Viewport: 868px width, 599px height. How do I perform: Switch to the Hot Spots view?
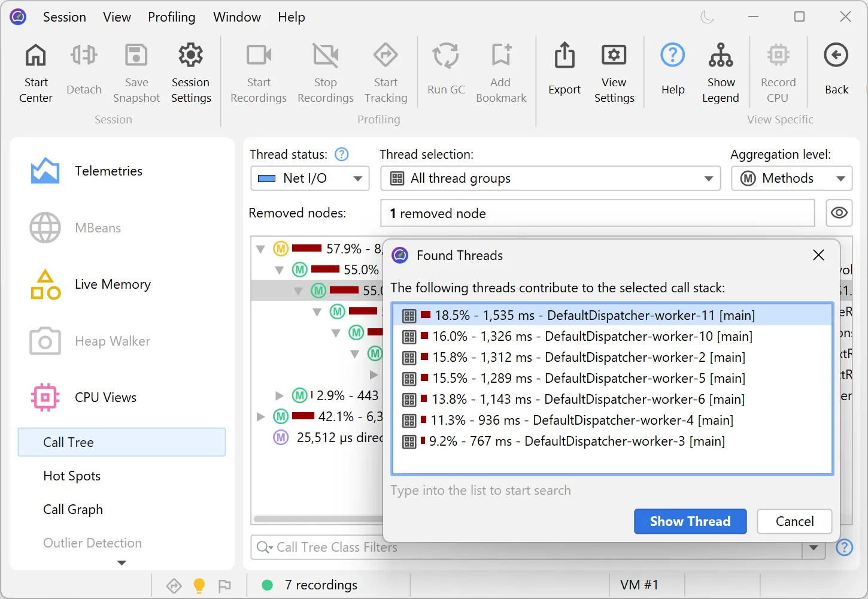coord(72,476)
